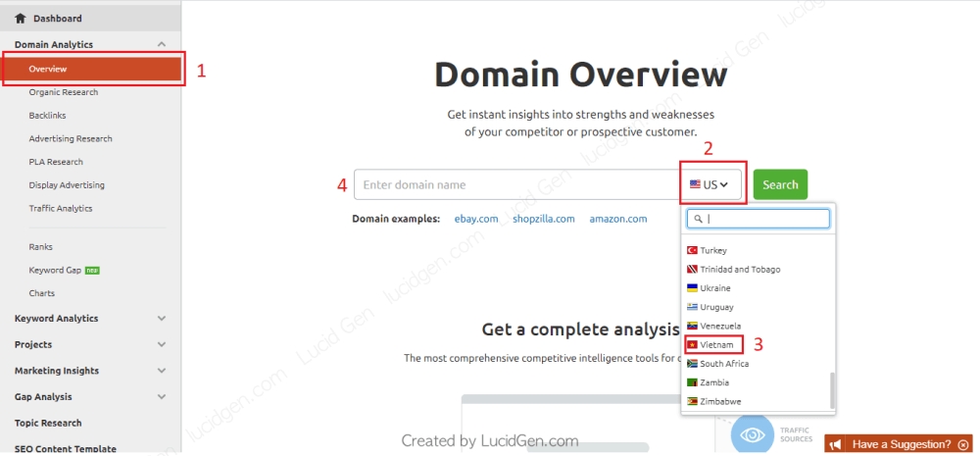Open PLA Research

(x=56, y=162)
